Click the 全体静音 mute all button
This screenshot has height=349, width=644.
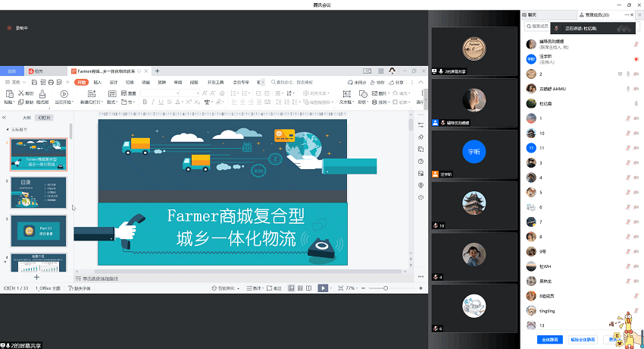pos(550,339)
